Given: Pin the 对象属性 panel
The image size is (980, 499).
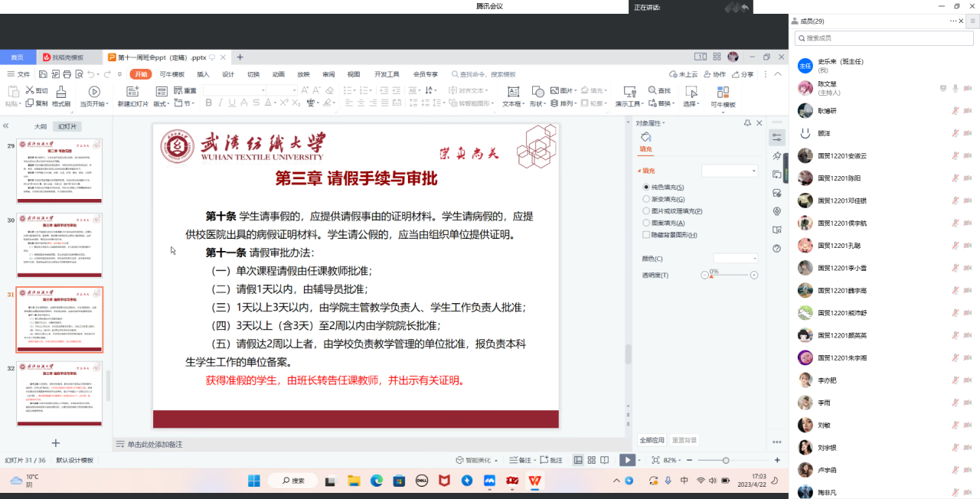Looking at the screenshot, I should pos(747,123).
